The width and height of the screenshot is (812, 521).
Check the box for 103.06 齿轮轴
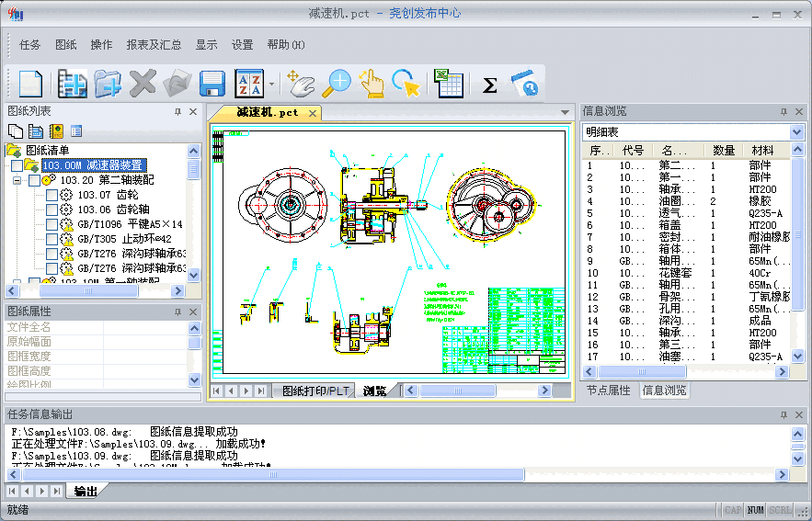pos(51,210)
